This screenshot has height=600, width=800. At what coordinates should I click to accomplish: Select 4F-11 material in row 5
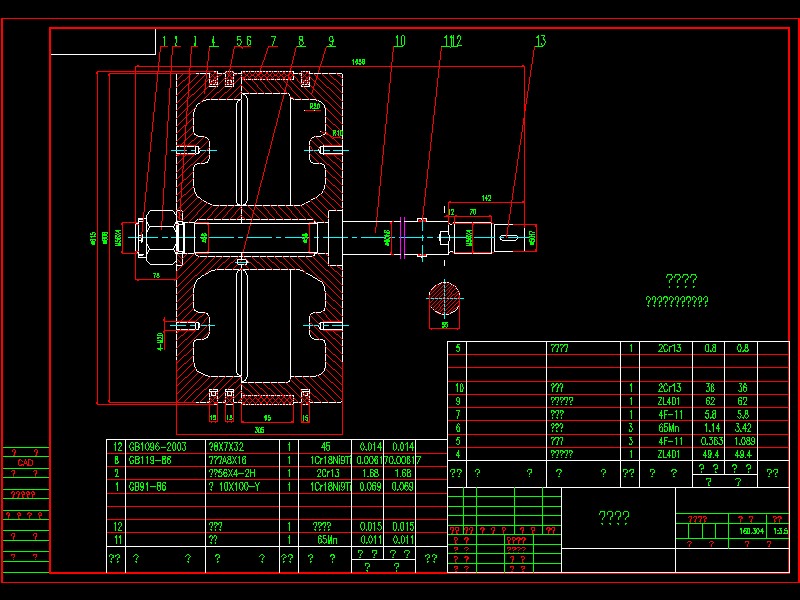[x=669, y=441]
